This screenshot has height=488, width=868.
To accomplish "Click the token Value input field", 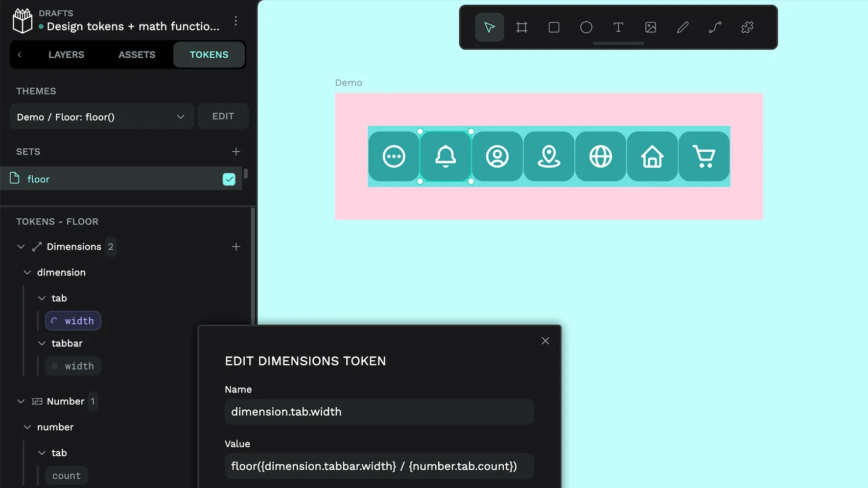I will (x=379, y=466).
